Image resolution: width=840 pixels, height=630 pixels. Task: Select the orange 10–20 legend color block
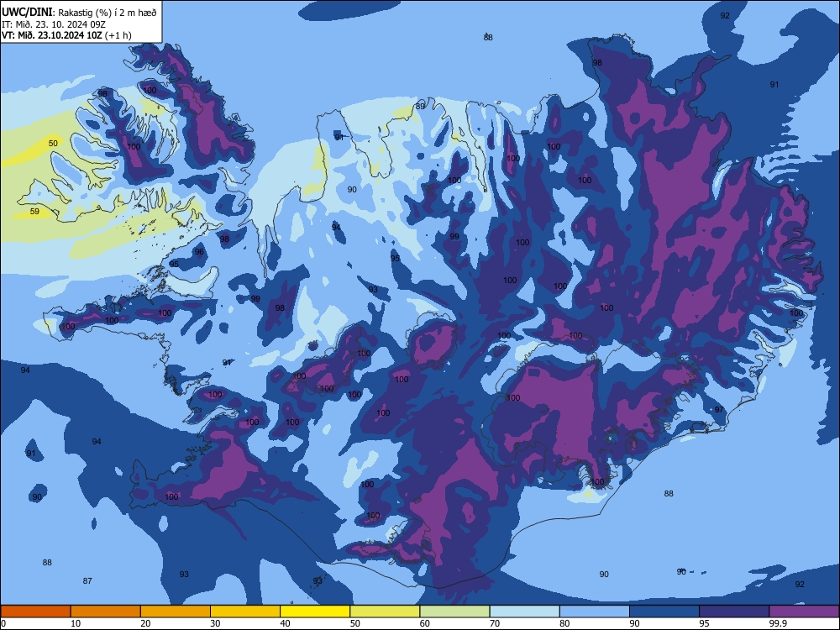coord(106,612)
